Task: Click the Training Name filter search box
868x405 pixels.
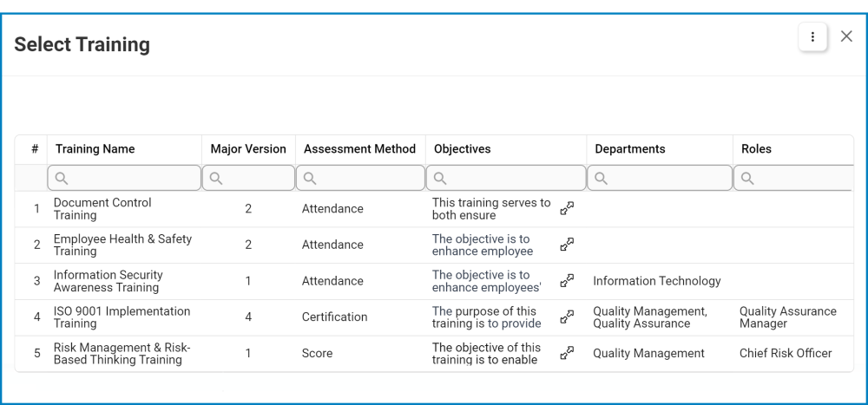Action: tap(124, 179)
